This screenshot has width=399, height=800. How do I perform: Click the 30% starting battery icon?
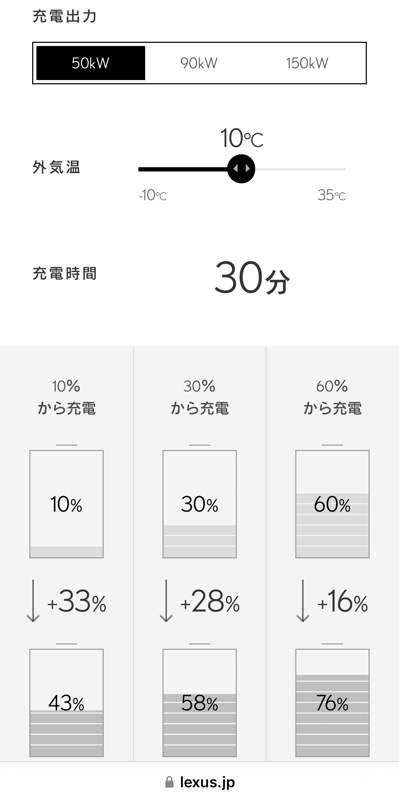point(200,501)
